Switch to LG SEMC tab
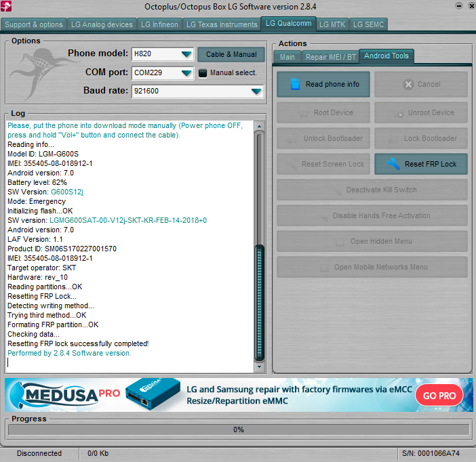Image resolution: width=476 pixels, height=462 pixels. pos(368,24)
